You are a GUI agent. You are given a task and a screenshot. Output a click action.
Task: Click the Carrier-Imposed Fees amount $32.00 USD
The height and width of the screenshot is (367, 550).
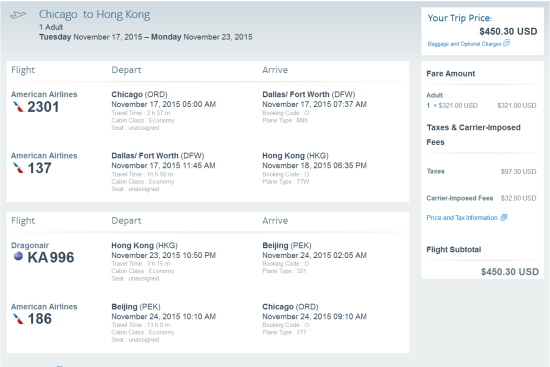click(518, 198)
